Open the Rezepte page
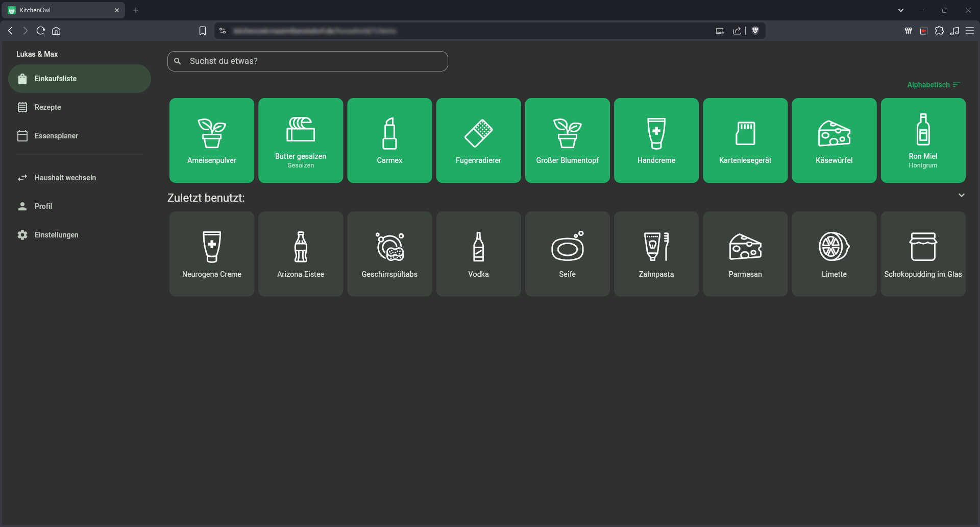The height and width of the screenshot is (527, 980). click(x=47, y=107)
